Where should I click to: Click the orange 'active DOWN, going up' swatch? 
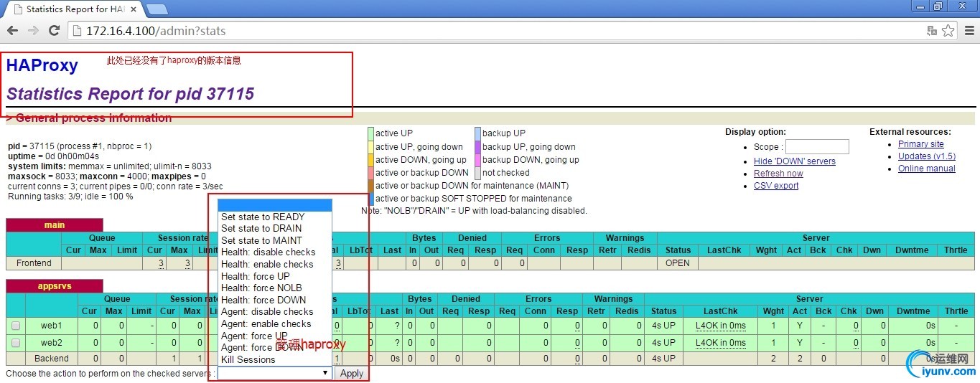click(370, 159)
